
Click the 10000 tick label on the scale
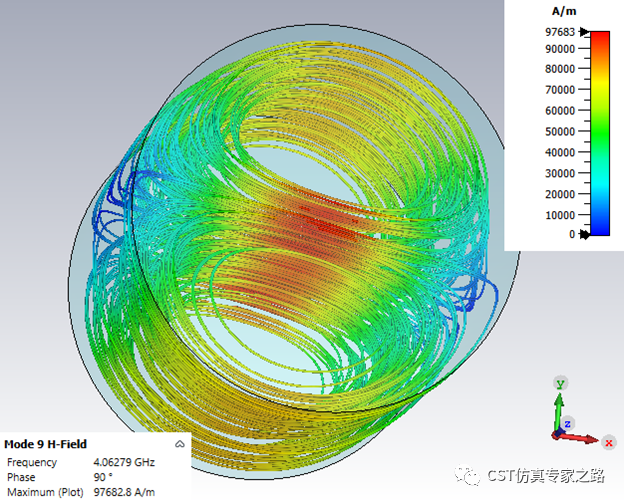[560, 215]
